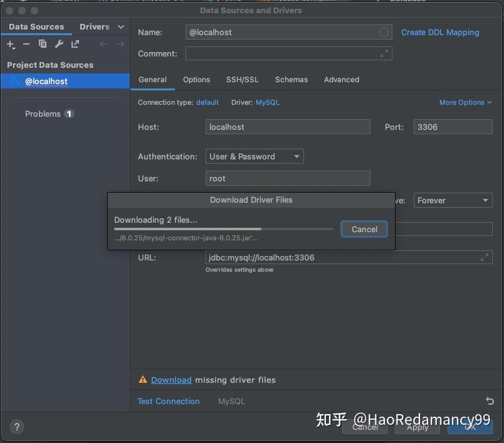
Task: Open the Options tab
Action: tap(196, 80)
